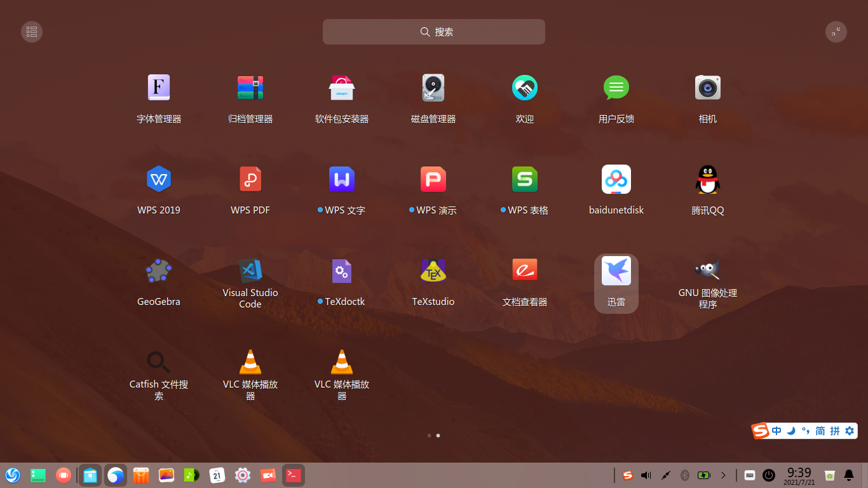Open Control Center gear in the dock
Screen dimensions: 868x488
click(243, 475)
